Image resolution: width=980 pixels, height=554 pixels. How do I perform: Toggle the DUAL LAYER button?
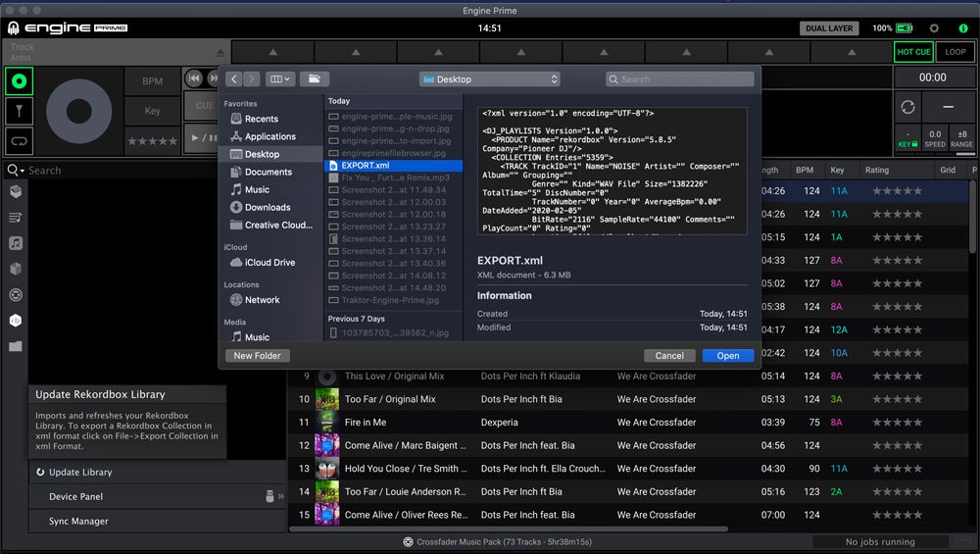click(829, 28)
